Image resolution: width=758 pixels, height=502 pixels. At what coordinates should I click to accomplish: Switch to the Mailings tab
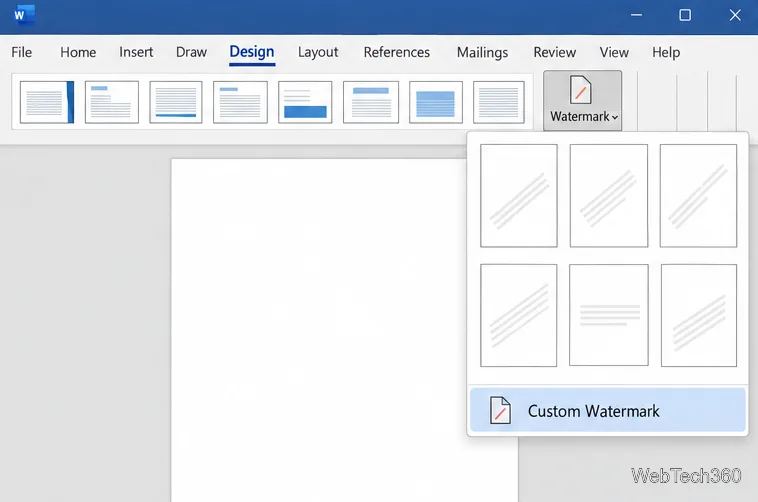click(x=482, y=52)
